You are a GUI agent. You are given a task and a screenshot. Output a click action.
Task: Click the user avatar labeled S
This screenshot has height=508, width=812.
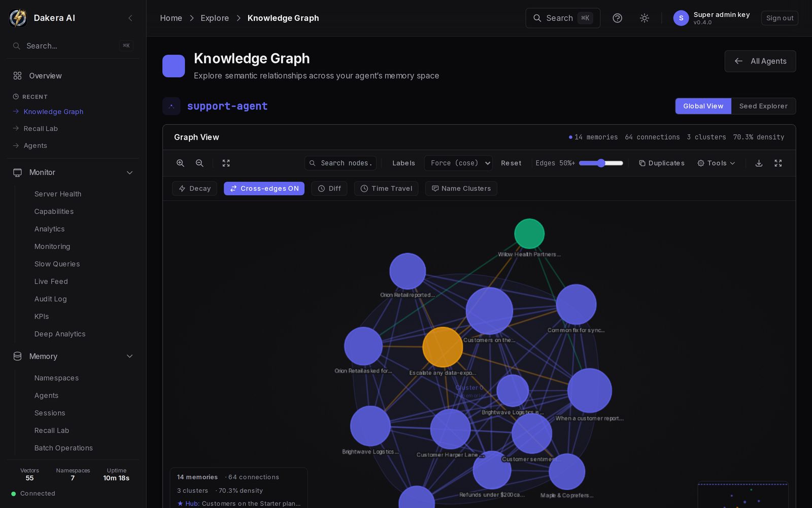[681, 18]
